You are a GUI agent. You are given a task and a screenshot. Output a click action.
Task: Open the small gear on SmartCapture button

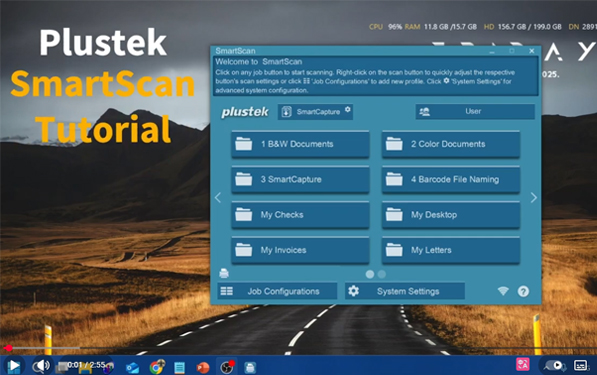[348, 109]
